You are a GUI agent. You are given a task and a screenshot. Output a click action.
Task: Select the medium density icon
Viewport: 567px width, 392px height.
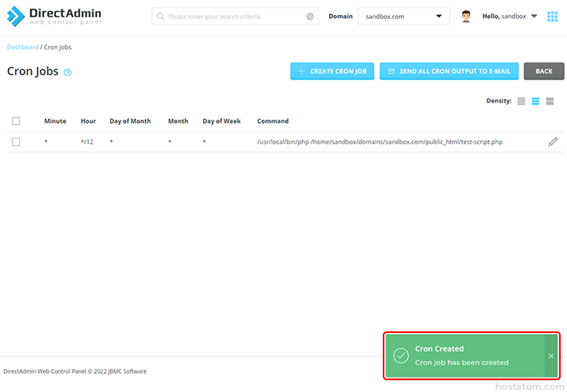pos(535,102)
